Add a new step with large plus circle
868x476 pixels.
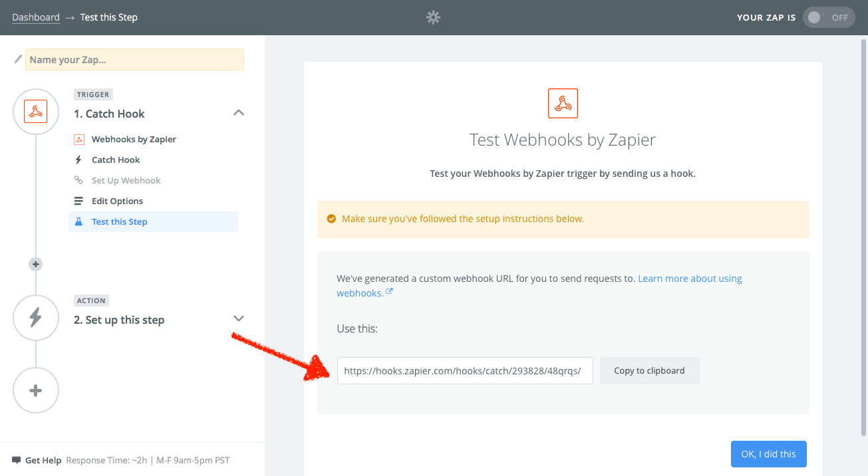(36, 390)
